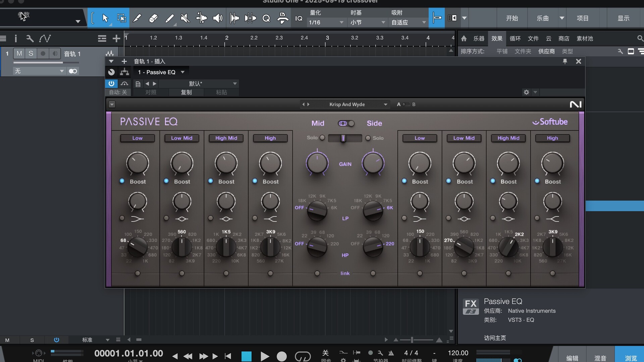Activate the Mute tool

tap(185, 18)
